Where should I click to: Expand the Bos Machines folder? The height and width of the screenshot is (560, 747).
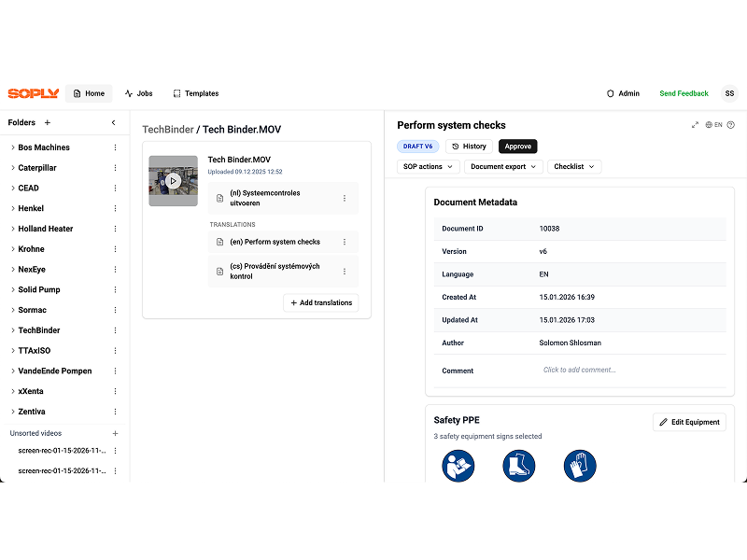[x=13, y=147]
